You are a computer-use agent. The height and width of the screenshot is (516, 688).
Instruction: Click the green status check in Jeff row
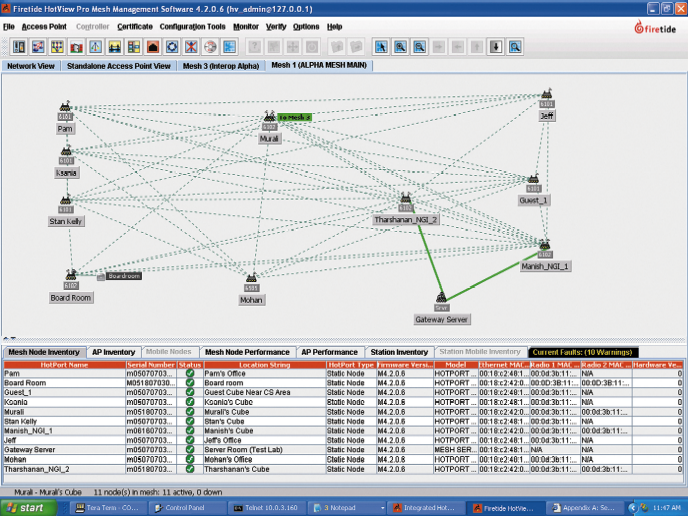190,440
